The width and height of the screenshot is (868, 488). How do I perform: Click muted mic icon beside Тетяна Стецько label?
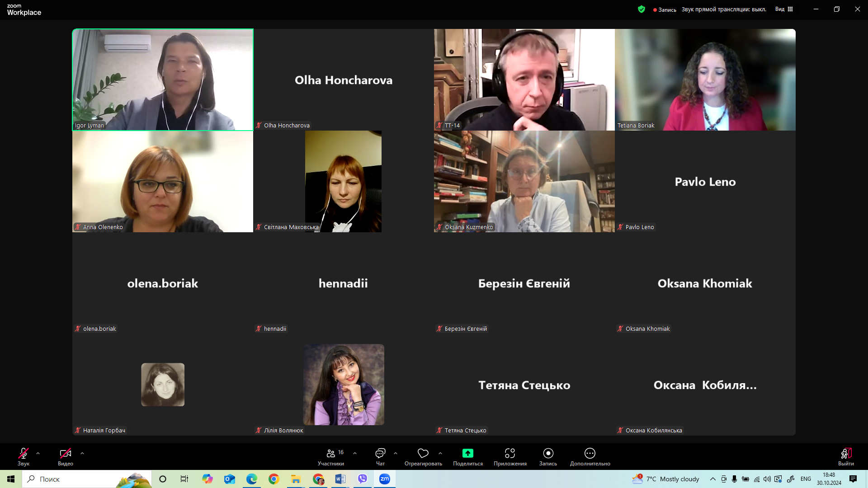pos(439,430)
